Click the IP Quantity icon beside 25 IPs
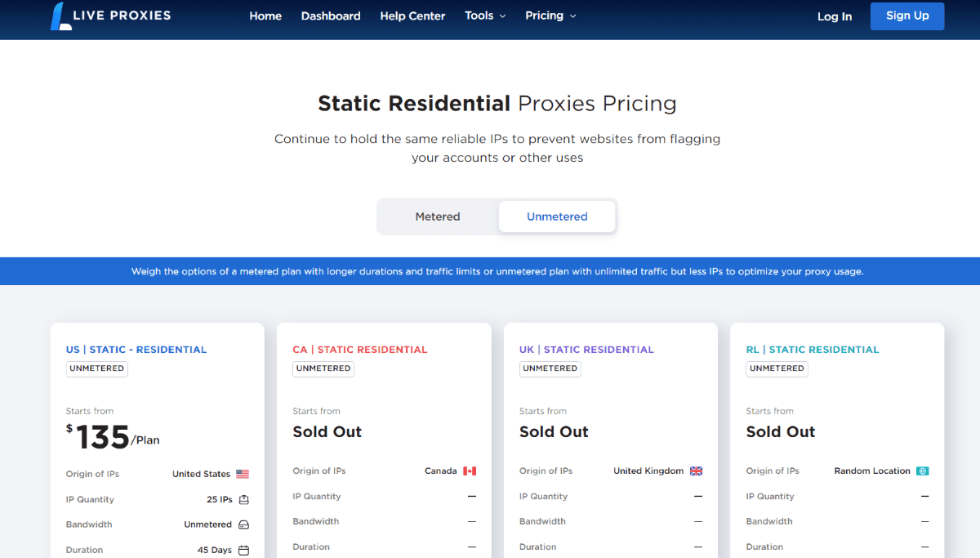Screen dimensions: 980x558 tap(243, 499)
